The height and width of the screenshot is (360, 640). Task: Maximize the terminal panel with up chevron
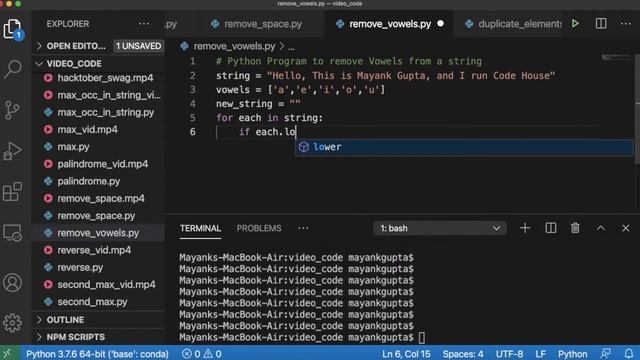(x=600, y=228)
